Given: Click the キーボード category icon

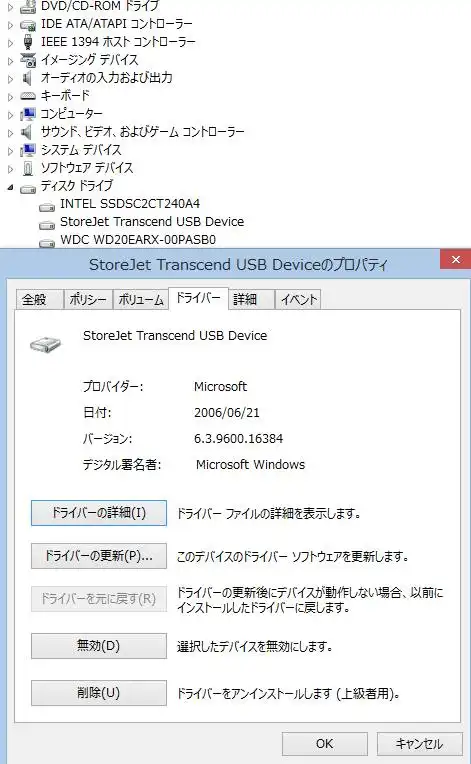Looking at the screenshot, I should coord(28,96).
